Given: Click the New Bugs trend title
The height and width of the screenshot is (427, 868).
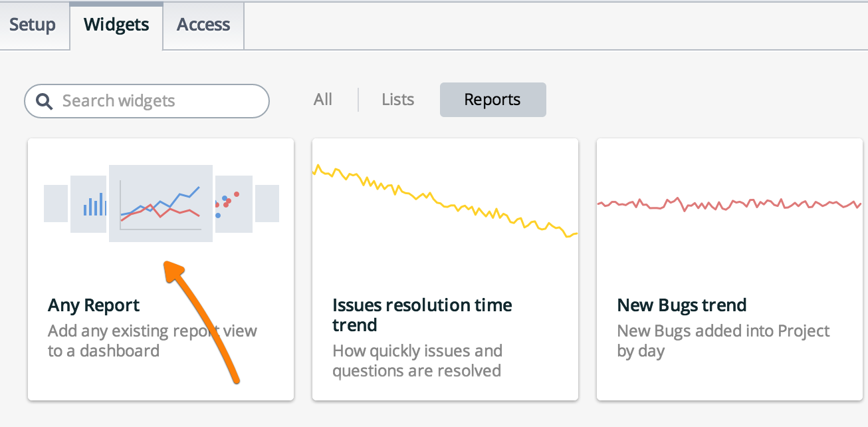Looking at the screenshot, I should pos(681,305).
